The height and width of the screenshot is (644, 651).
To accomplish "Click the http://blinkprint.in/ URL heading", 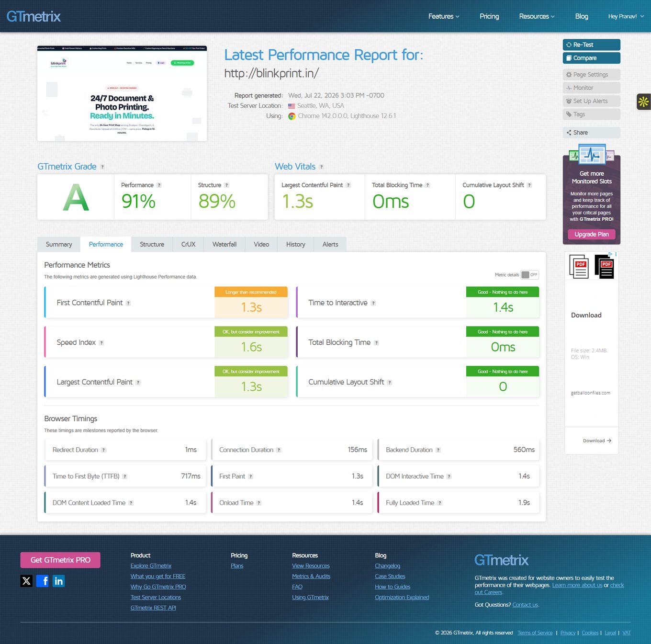I will (x=271, y=73).
